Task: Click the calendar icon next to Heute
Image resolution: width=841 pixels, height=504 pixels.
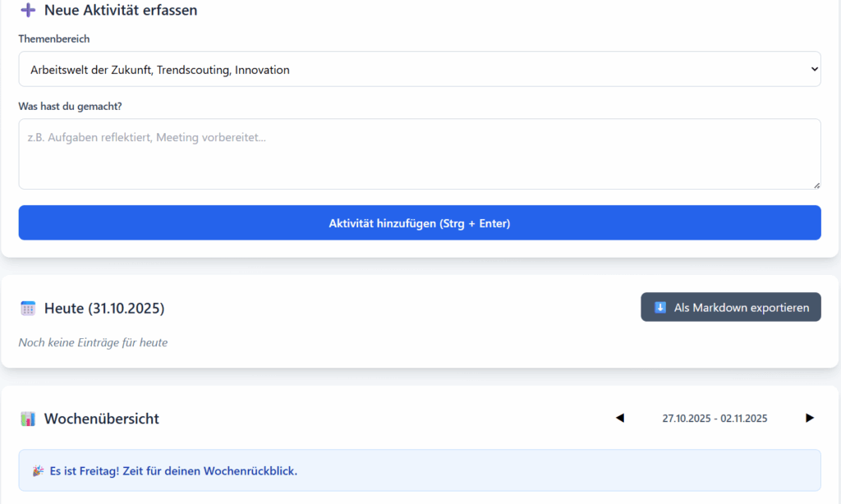Action: [28, 309]
